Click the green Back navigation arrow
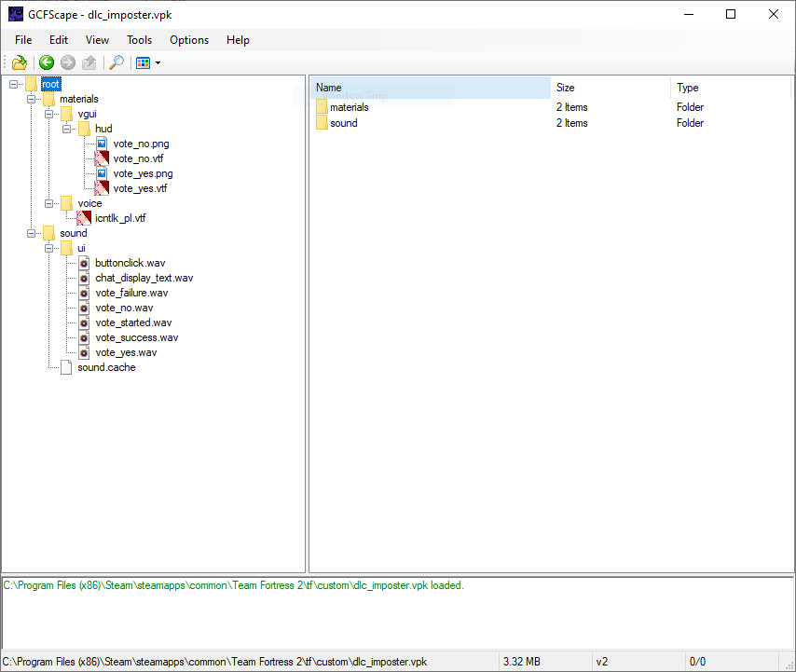The height and width of the screenshot is (672, 796). (47, 62)
